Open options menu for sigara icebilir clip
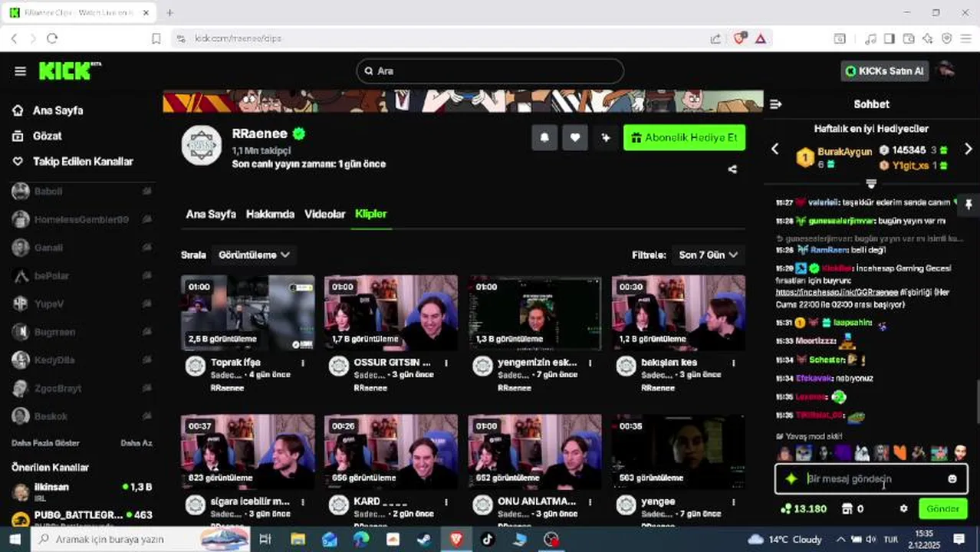This screenshot has width=980, height=552. click(x=303, y=502)
